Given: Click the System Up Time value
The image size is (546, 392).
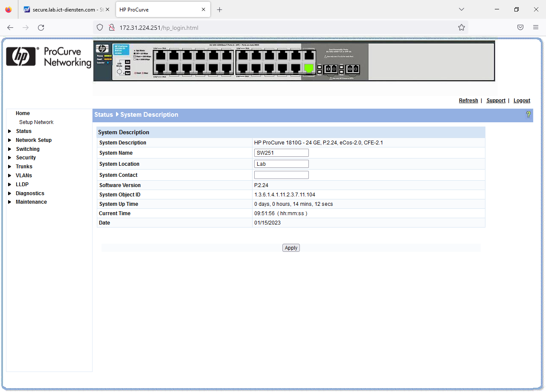Looking at the screenshot, I should click(293, 204).
